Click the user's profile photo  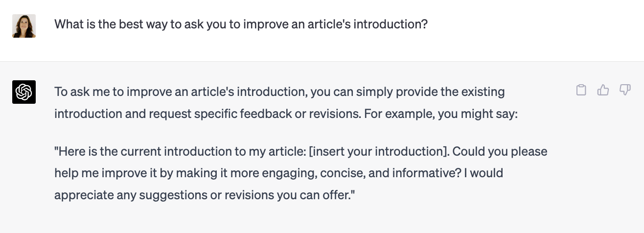click(24, 26)
